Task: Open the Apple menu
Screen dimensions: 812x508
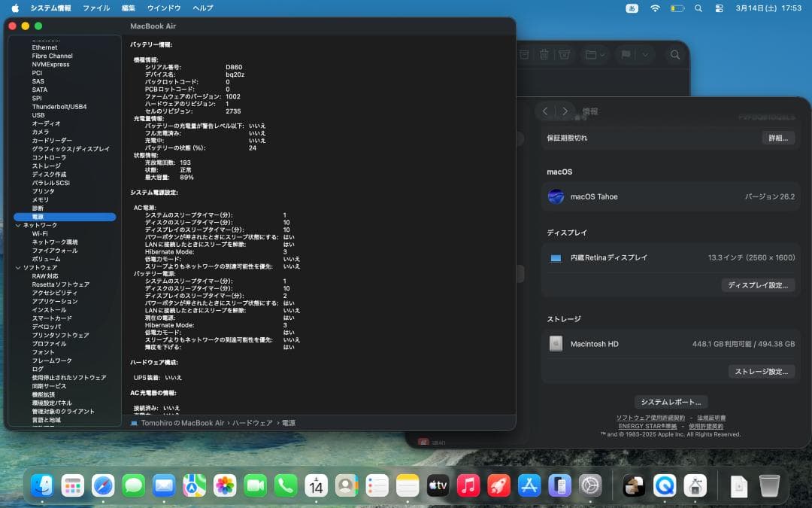Action: (15, 8)
